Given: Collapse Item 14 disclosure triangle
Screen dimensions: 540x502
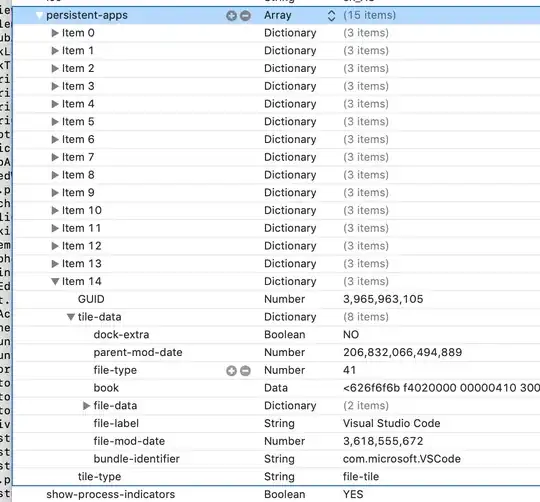Looking at the screenshot, I should coord(55,281).
